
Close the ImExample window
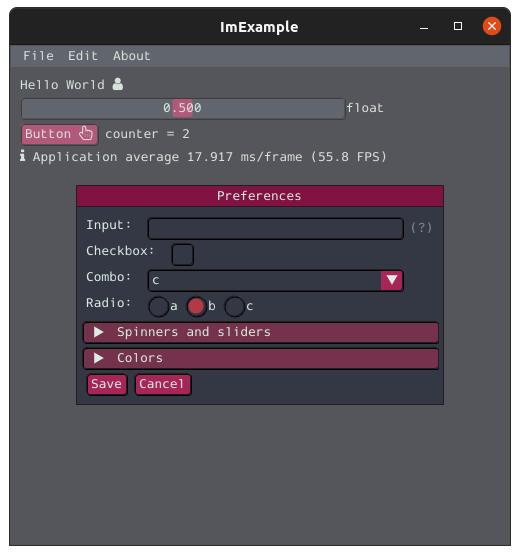492,26
